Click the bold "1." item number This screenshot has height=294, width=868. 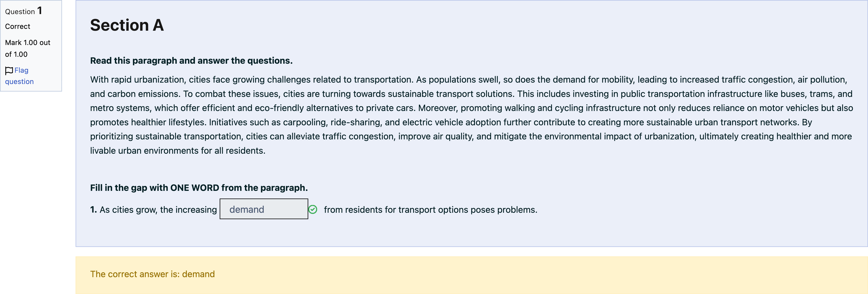93,210
